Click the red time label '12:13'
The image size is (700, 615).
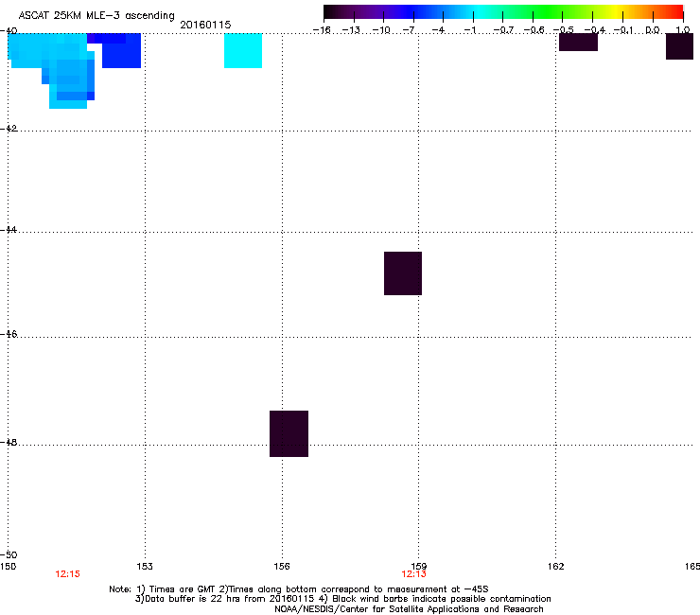413,574
